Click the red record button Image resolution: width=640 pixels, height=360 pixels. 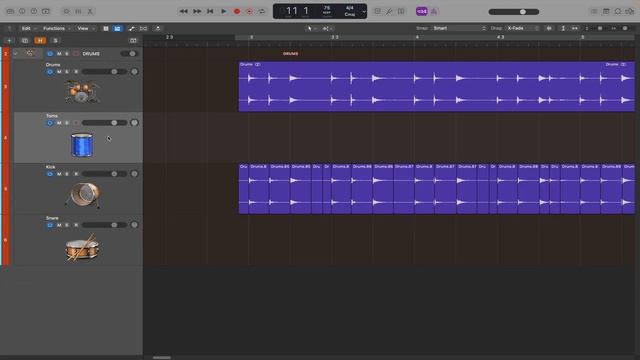tap(237, 11)
